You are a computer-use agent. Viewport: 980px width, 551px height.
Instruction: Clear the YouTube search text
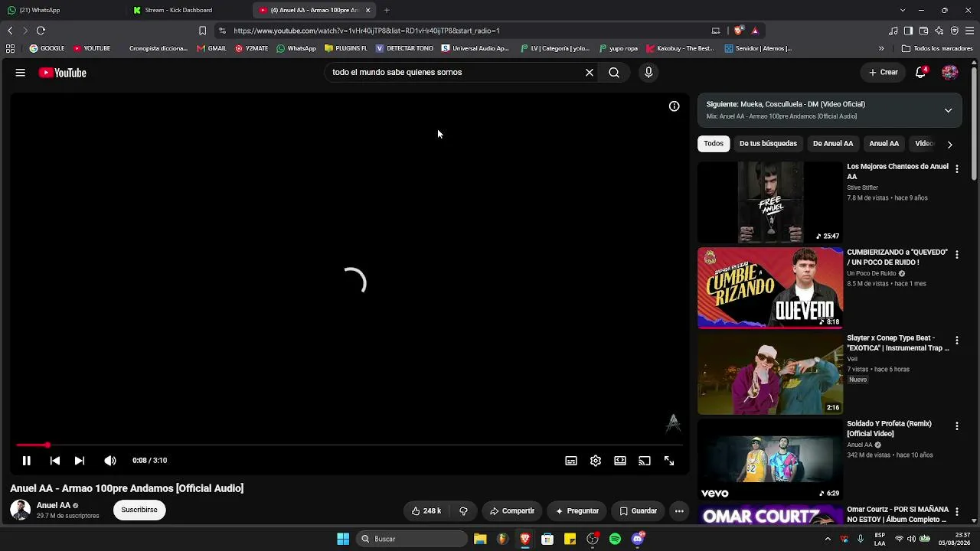[x=590, y=73]
